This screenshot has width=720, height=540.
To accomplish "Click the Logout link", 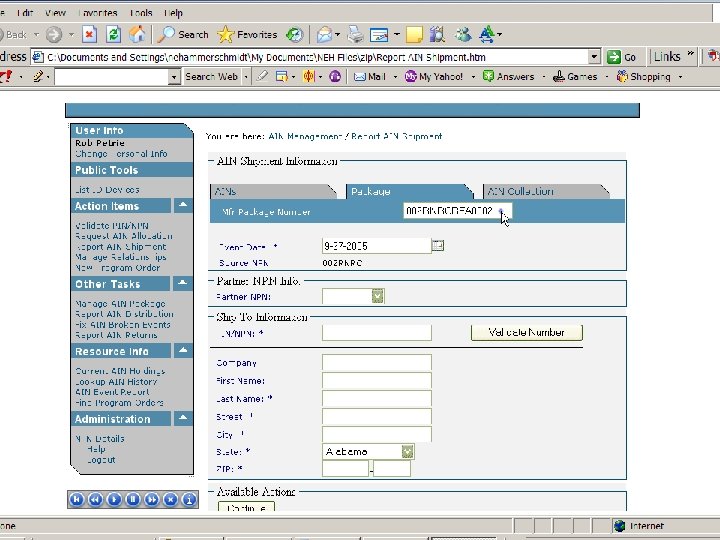I will pyautogui.click(x=101, y=460).
